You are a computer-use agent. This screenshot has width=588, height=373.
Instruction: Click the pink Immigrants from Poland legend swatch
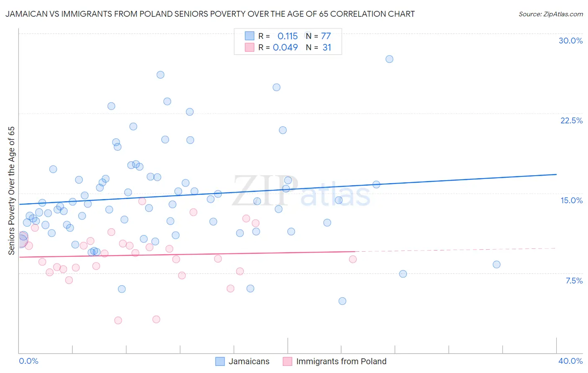pos(287,361)
